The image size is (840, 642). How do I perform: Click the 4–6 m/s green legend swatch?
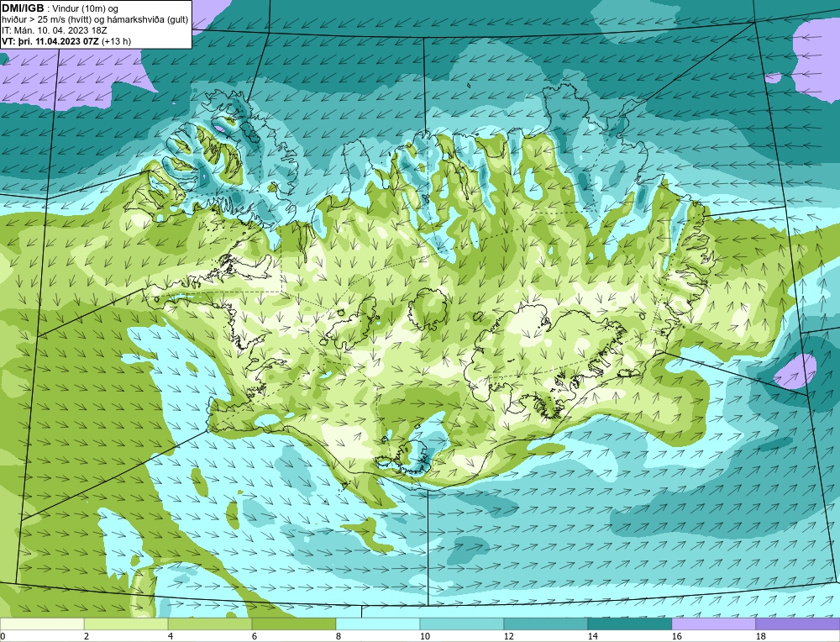[x=210, y=624]
